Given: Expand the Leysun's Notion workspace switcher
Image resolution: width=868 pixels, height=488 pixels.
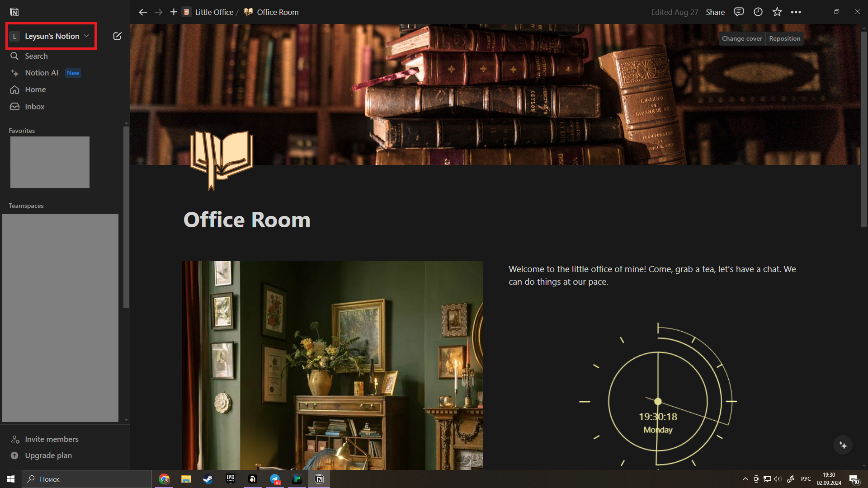Looking at the screenshot, I should 51,36.
